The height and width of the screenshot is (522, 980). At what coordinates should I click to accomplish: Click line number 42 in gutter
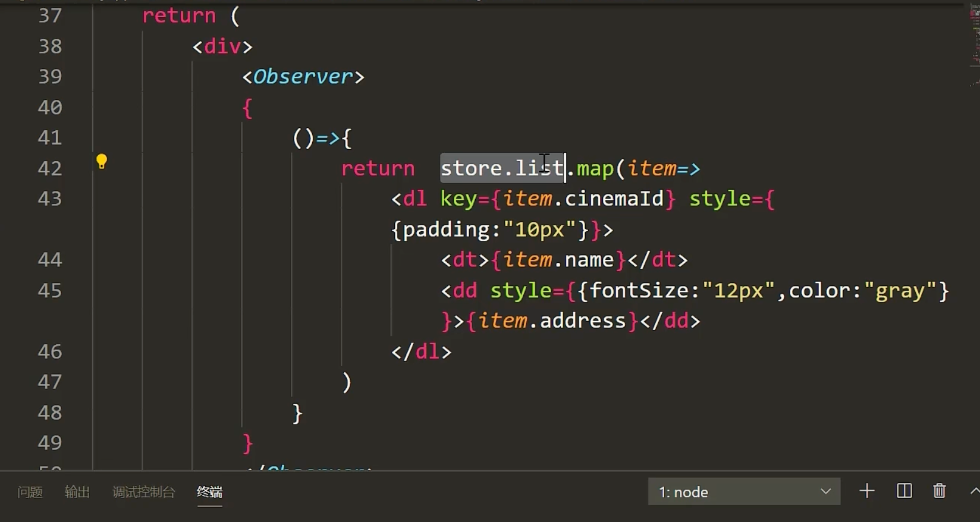pyautogui.click(x=50, y=168)
